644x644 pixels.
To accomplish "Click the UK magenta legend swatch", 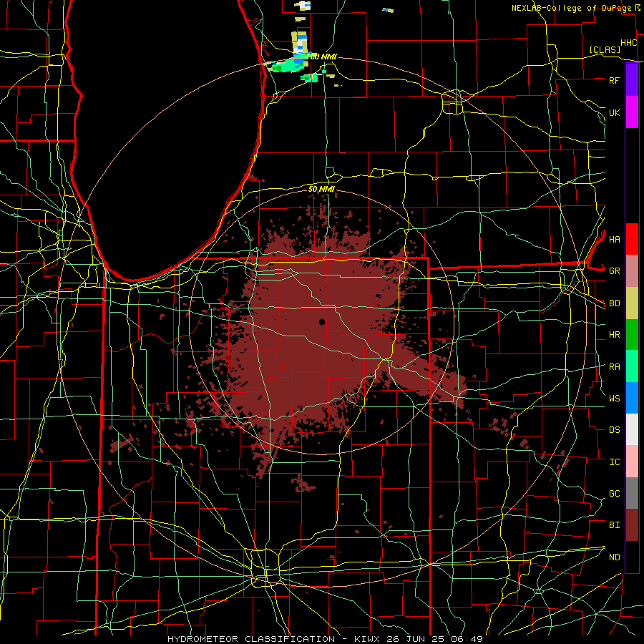I will [632, 112].
